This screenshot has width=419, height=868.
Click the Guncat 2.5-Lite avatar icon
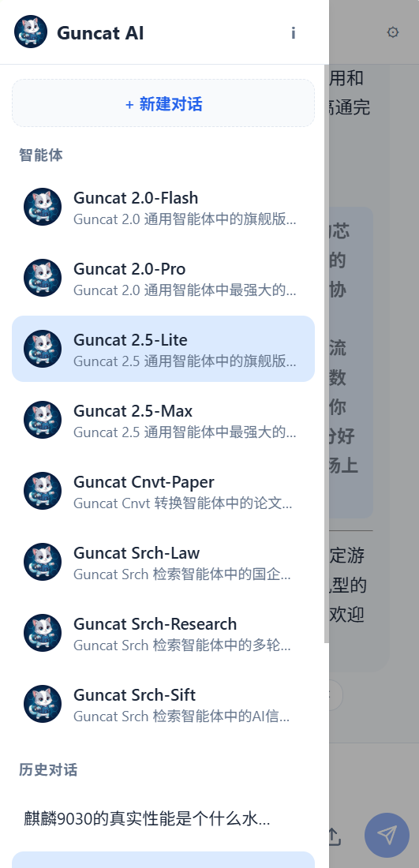click(x=43, y=349)
